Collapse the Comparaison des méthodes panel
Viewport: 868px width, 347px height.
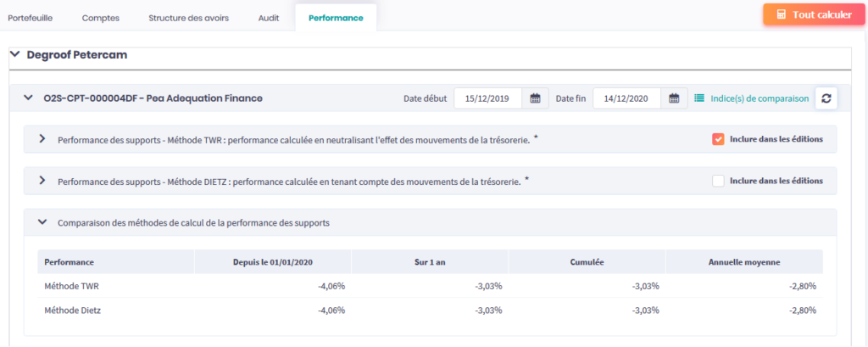click(x=42, y=222)
